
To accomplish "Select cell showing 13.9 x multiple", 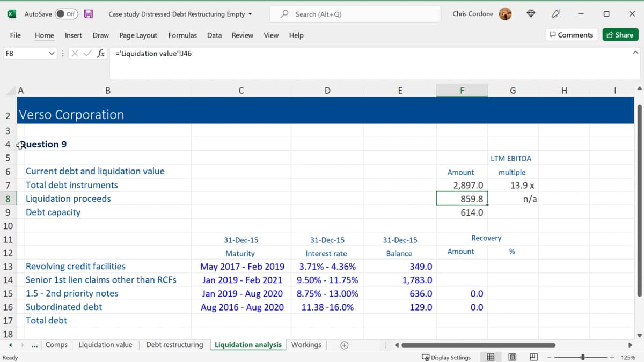I will 513,185.
